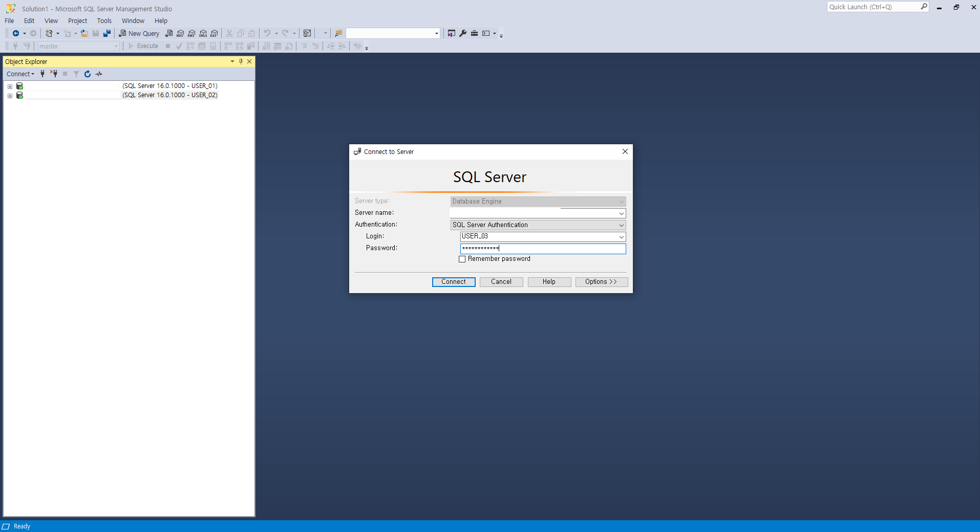
Task: Refresh the Object Explorer tree
Action: point(88,74)
